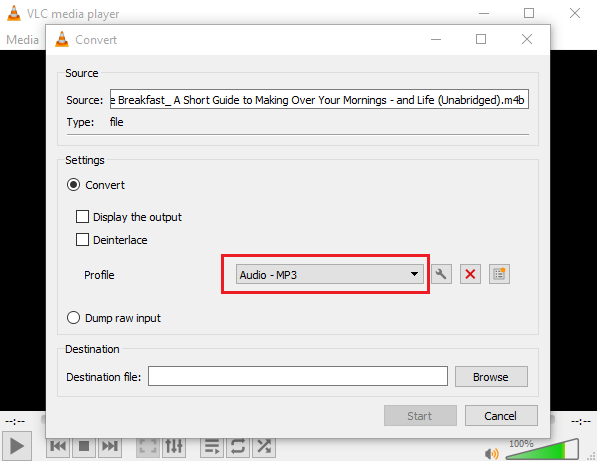This screenshot has width=597, height=461.
Task: Mute audio via speaker icon
Action: (x=492, y=453)
